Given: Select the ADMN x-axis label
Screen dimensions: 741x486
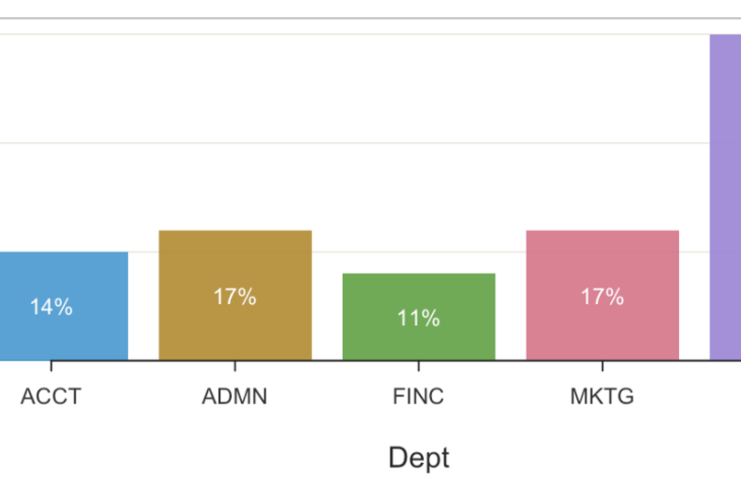Looking at the screenshot, I should (x=235, y=397).
